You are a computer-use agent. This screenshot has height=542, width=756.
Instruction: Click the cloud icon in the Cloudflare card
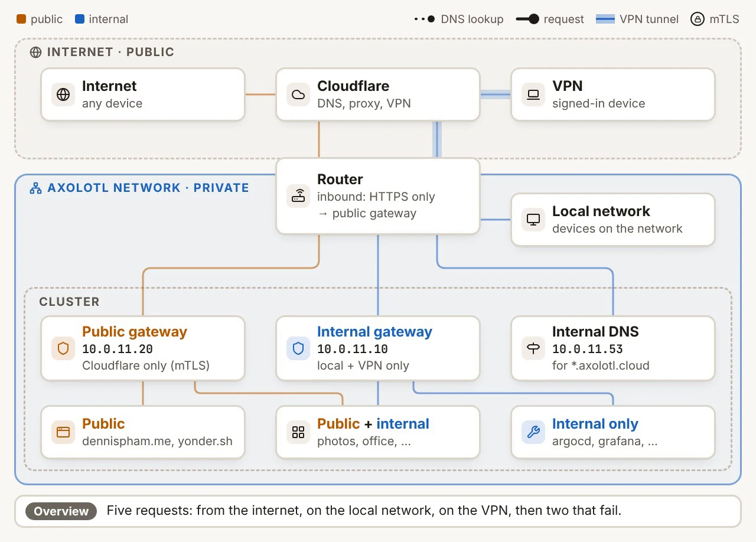pyautogui.click(x=298, y=94)
